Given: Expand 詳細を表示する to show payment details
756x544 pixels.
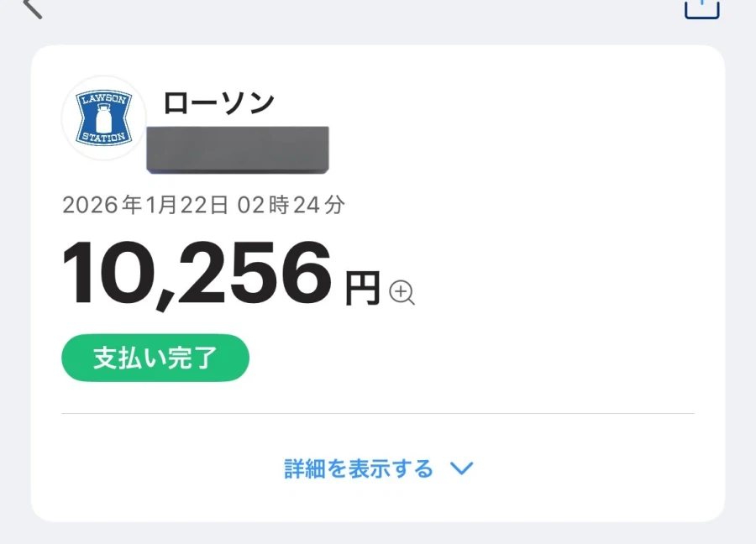Looking at the screenshot, I should click(356, 468).
